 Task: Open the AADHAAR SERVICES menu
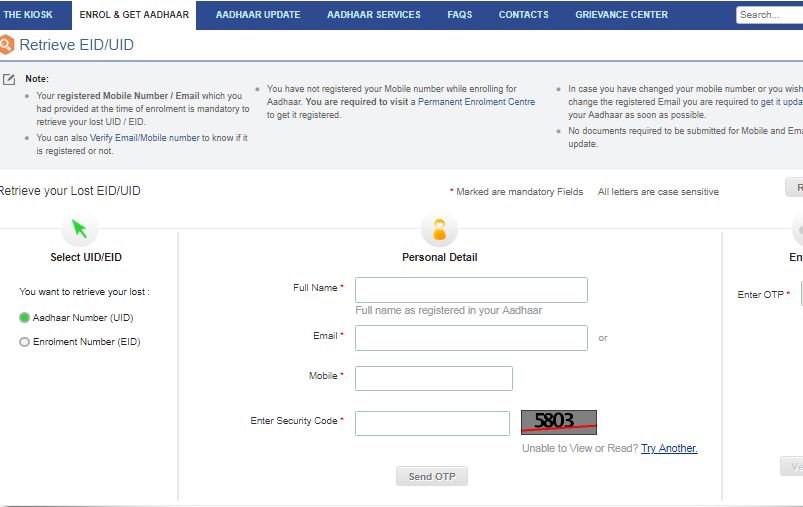point(374,15)
